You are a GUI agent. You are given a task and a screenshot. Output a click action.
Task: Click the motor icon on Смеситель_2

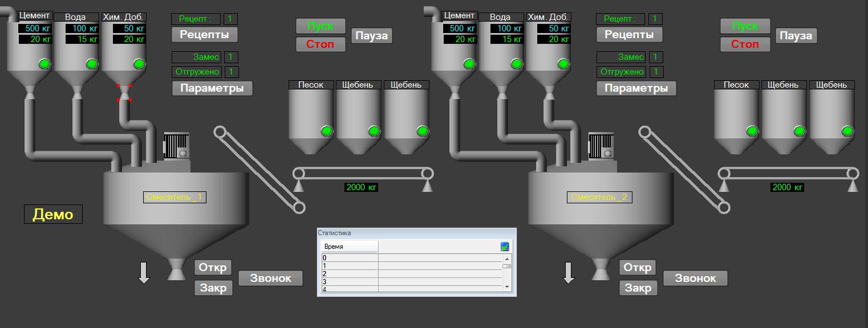[x=601, y=146]
